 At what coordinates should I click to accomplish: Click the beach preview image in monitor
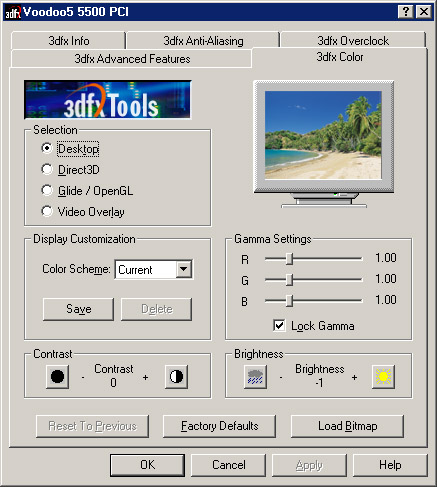coord(323,135)
